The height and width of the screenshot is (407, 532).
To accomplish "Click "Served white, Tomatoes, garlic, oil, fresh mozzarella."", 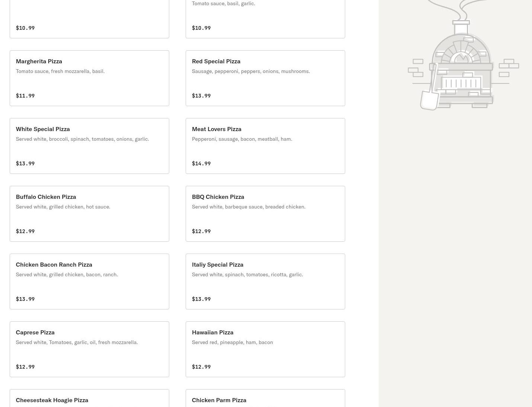I will (77, 342).
